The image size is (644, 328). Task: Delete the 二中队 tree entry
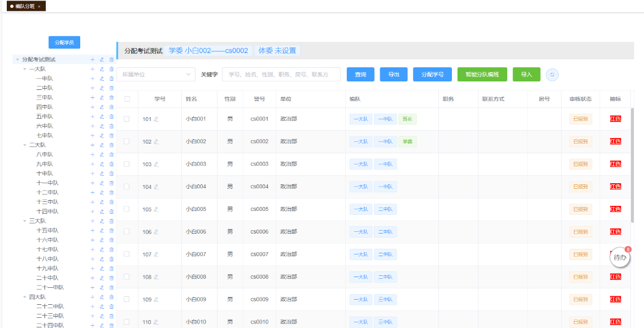pos(111,88)
